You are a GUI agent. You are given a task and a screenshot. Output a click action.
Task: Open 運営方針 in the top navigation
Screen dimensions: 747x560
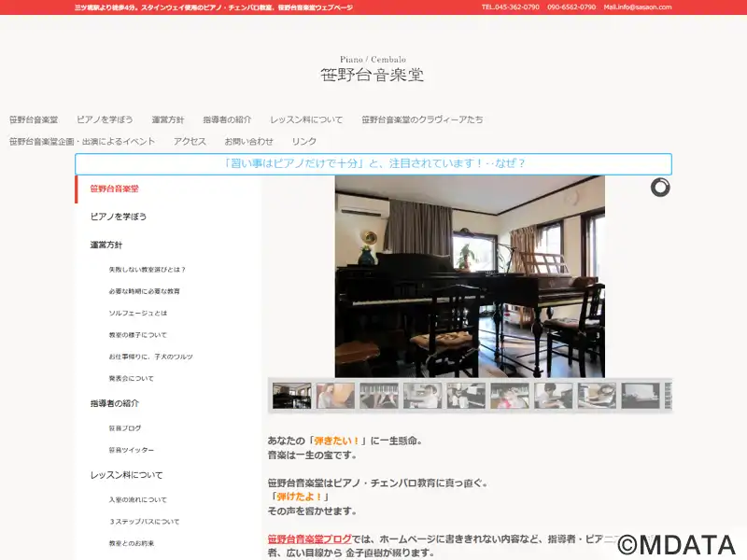[x=168, y=119]
